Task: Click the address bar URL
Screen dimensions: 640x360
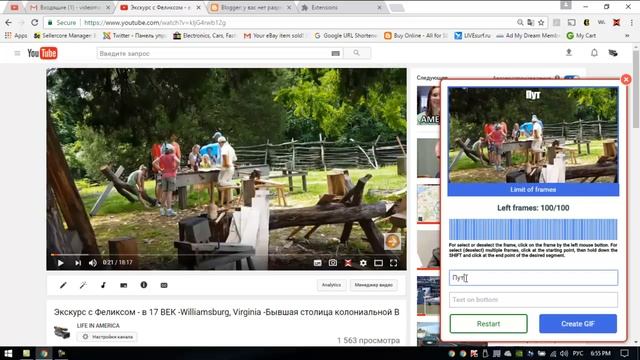Action: click(155, 23)
